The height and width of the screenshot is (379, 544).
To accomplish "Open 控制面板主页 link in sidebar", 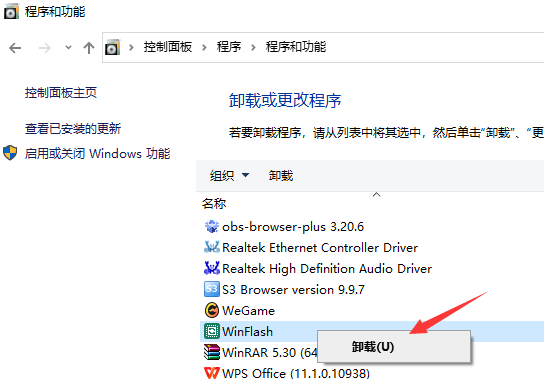I will 61,93.
